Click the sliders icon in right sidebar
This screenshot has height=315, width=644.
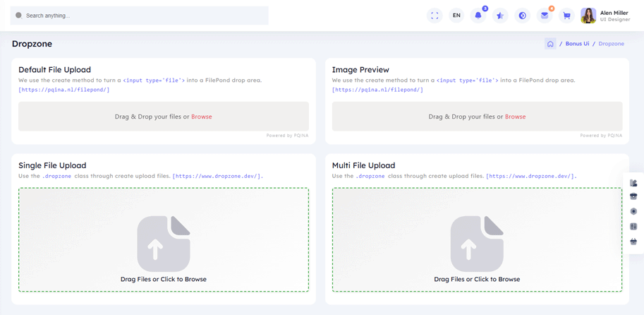(633, 227)
